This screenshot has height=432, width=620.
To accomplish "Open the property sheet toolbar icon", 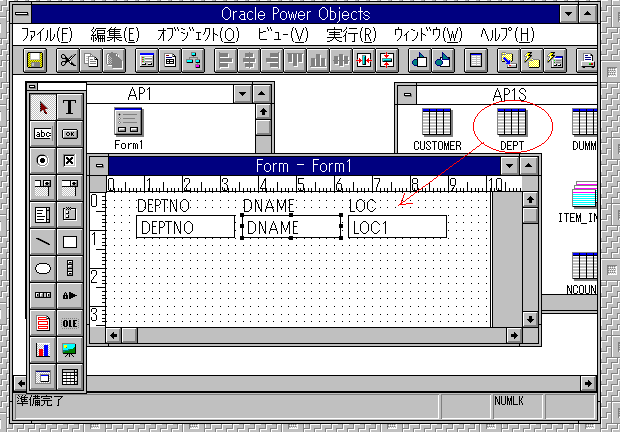I will [x=476, y=60].
